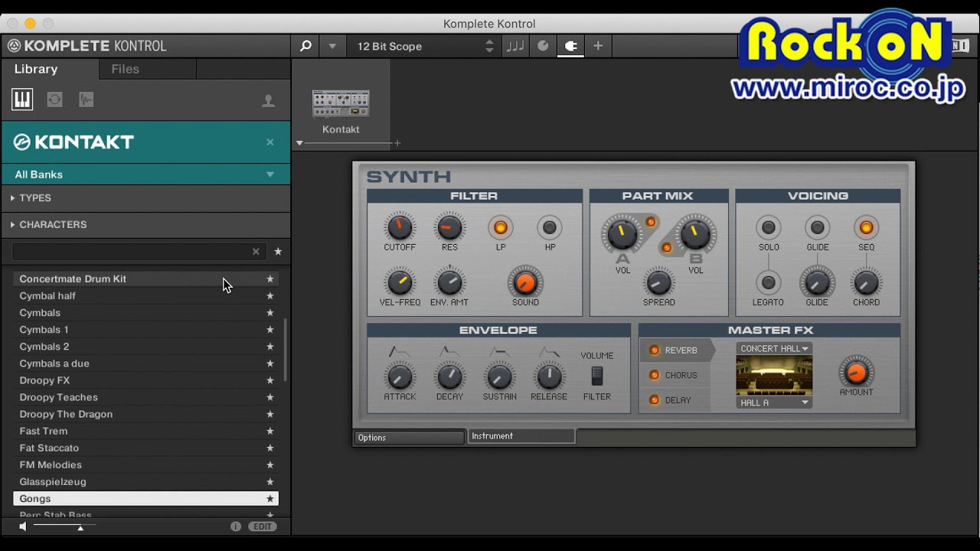Click the Part B VOL knob
Viewport: 980px width, 551px height.
coord(695,233)
